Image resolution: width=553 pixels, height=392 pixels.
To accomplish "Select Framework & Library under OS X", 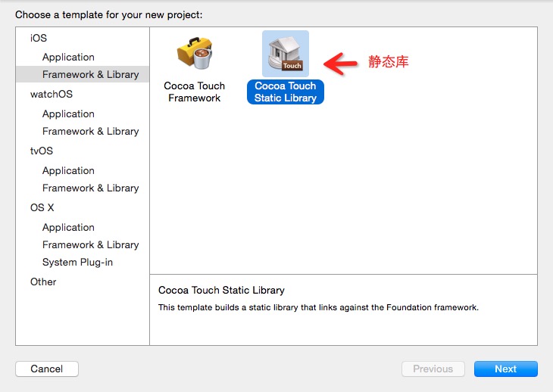I will coord(90,244).
